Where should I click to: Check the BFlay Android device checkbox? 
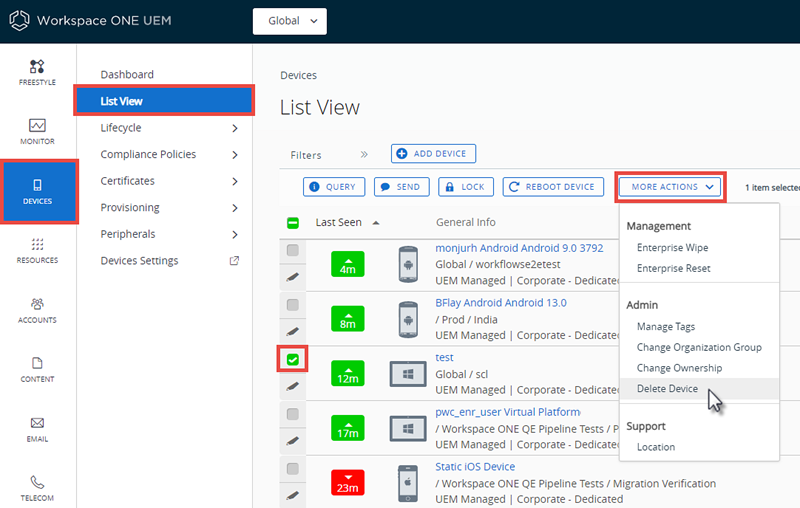coord(293,305)
